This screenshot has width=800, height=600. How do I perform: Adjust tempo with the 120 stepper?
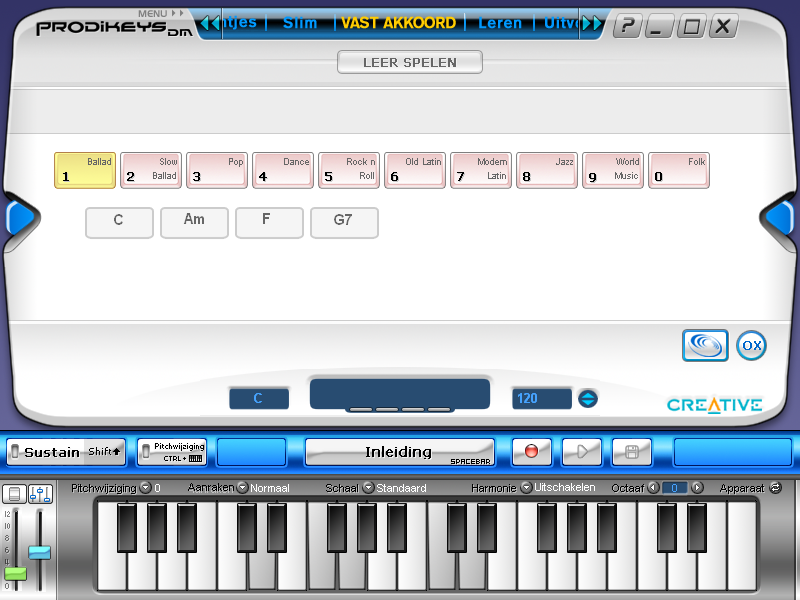coord(588,398)
